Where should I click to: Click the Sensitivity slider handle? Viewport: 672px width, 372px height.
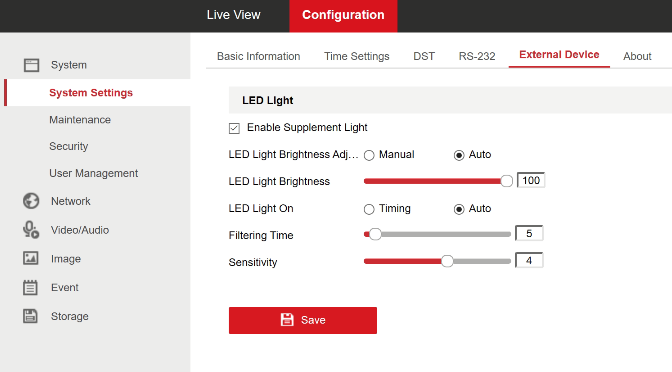[x=447, y=261]
